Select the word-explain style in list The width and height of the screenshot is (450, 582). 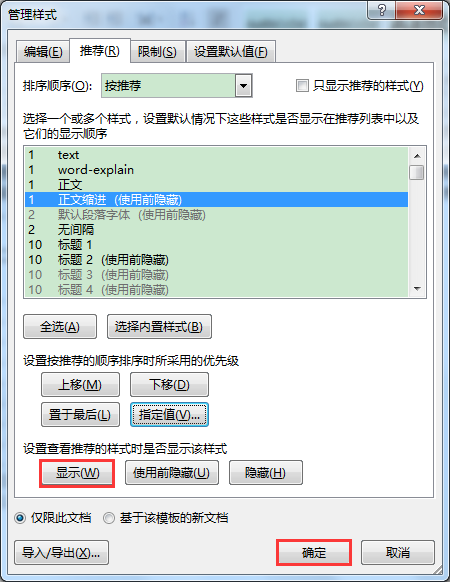coord(216,170)
